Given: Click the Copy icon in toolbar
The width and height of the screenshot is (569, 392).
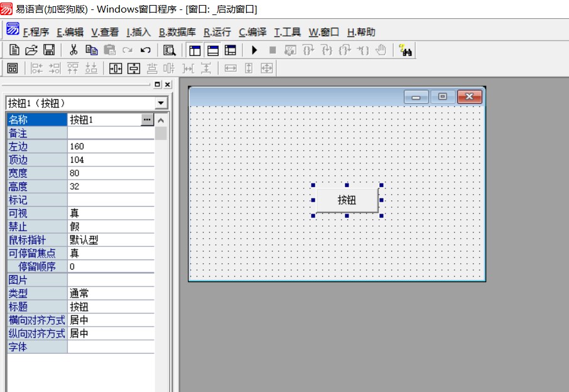Looking at the screenshot, I should coord(92,50).
